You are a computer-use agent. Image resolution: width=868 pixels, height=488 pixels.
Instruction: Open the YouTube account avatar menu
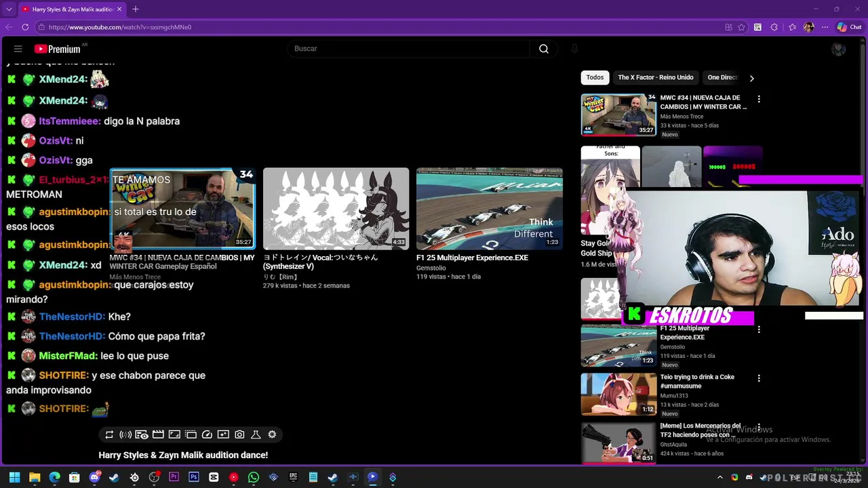pyautogui.click(x=838, y=49)
